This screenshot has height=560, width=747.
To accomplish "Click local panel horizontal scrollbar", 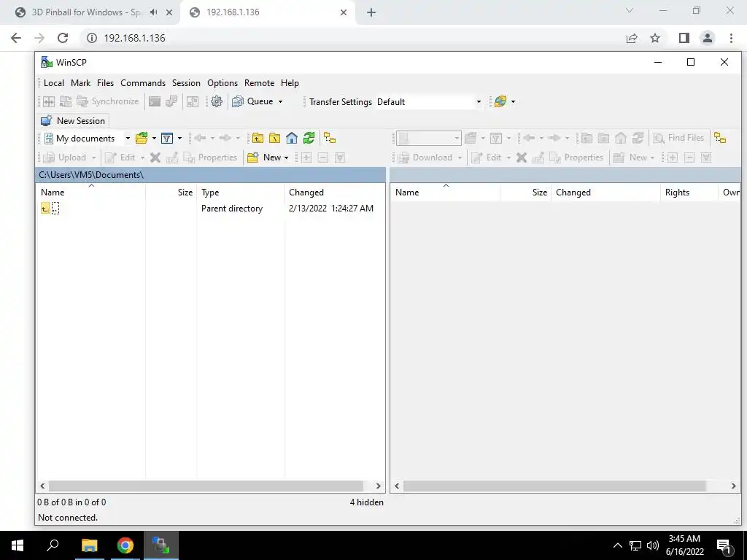I will point(206,486).
